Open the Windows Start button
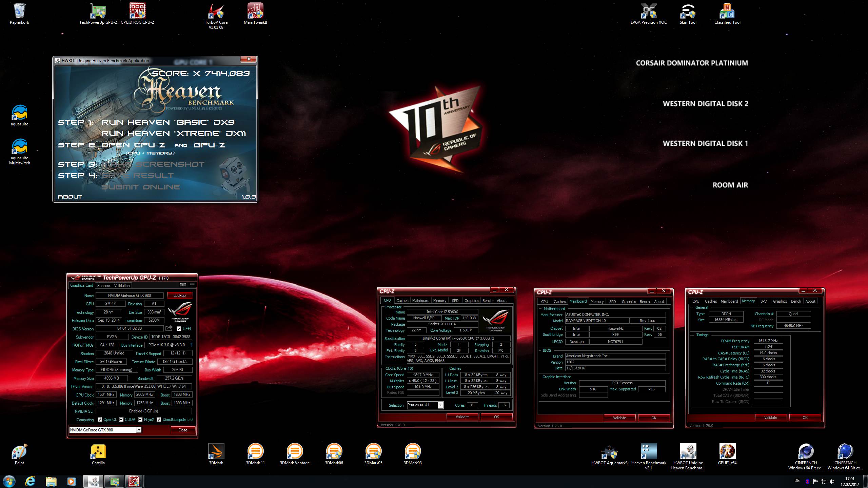 [8, 481]
